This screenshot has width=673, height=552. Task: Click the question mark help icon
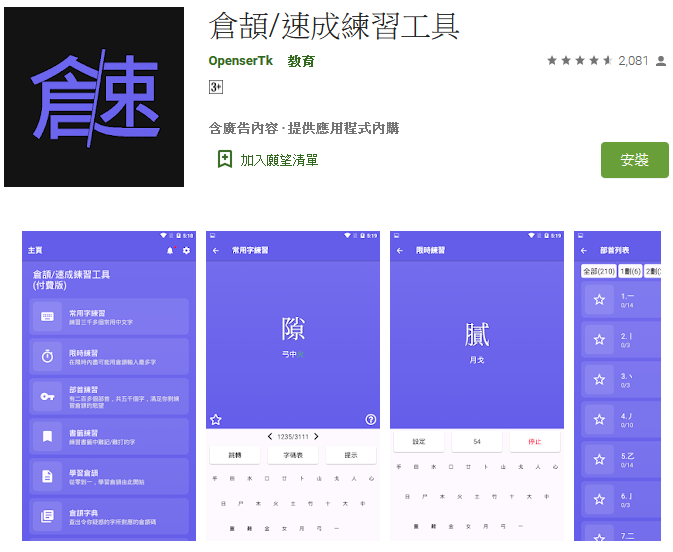pos(370,419)
